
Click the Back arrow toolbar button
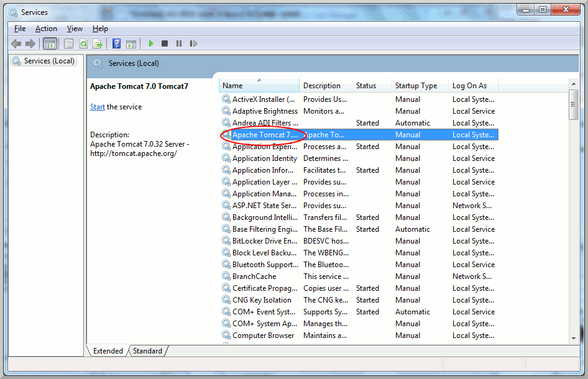point(16,43)
